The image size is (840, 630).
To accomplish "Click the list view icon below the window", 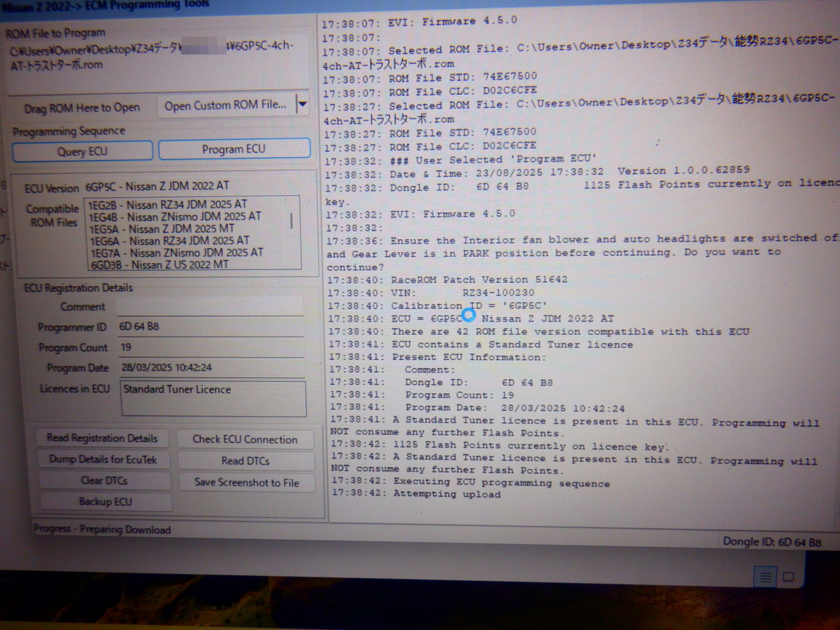I will (765, 577).
